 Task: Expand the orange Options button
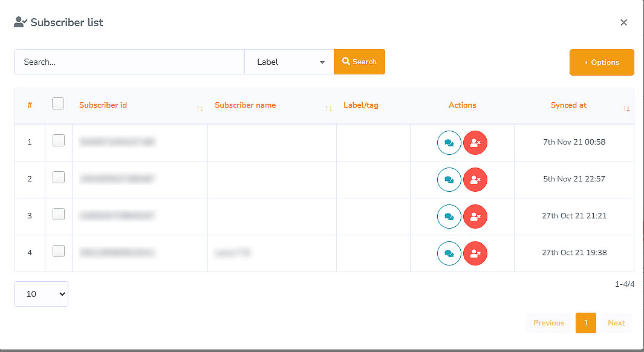(602, 62)
